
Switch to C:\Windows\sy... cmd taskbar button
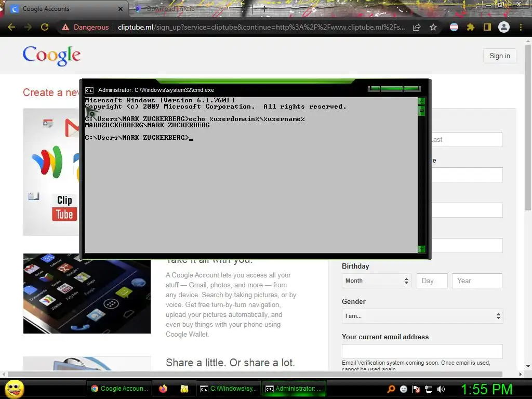point(229,389)
